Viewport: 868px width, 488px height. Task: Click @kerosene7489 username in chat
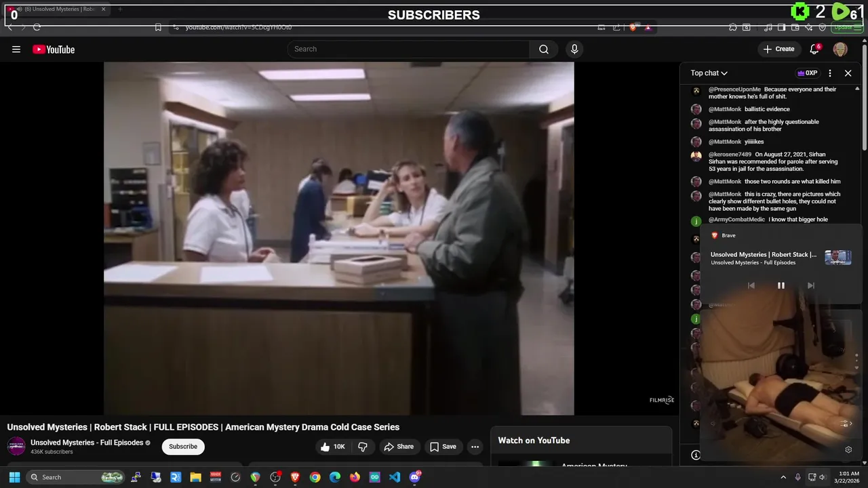click(x=730, y=155)
